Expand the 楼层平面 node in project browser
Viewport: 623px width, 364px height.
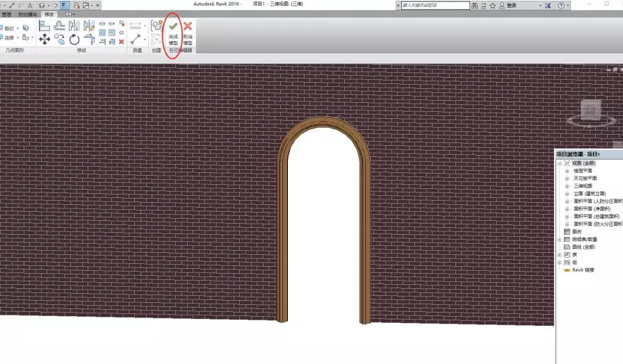click(x=567, y=171)
